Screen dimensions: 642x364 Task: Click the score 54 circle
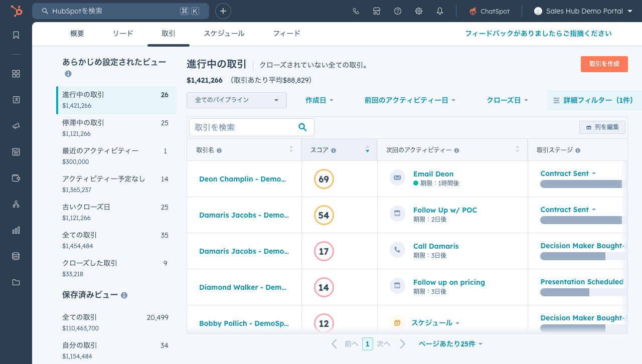click(324, 215)
